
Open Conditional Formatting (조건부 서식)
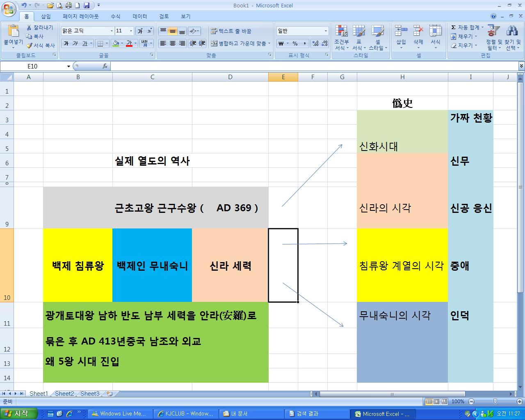pyautogui.click(x=341, y=37)
